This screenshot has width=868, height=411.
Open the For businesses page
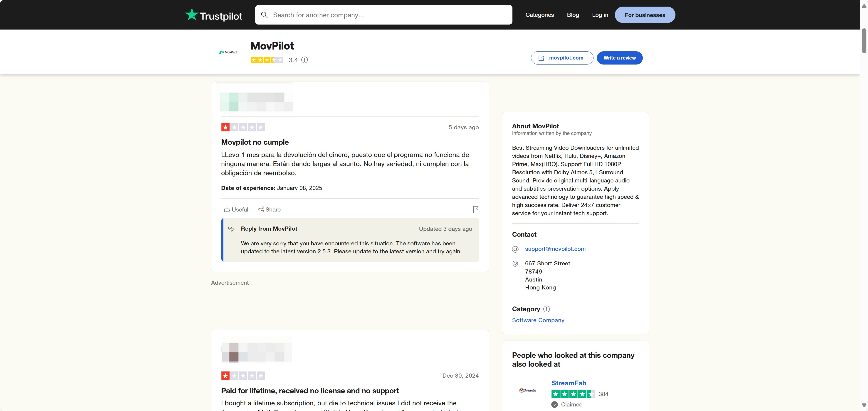[x=645, y=15]
